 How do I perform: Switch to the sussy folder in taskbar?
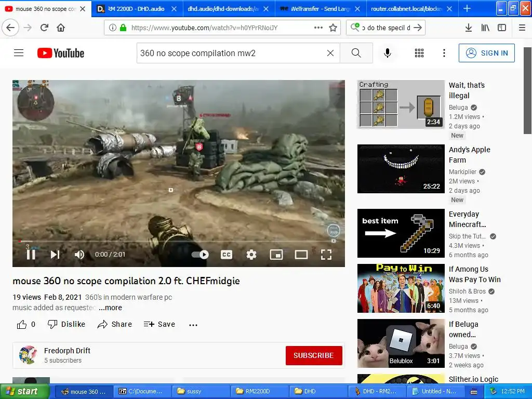pos(200,391)
